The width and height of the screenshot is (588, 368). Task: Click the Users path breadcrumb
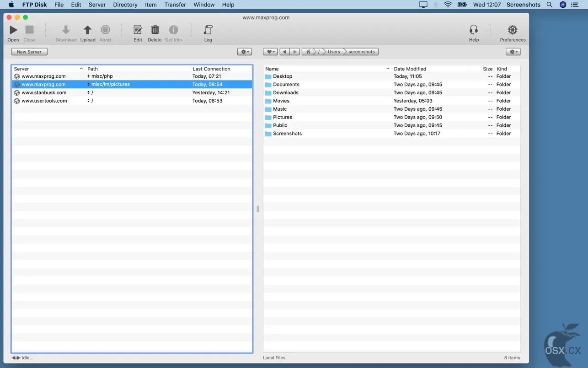click(334, 52)
